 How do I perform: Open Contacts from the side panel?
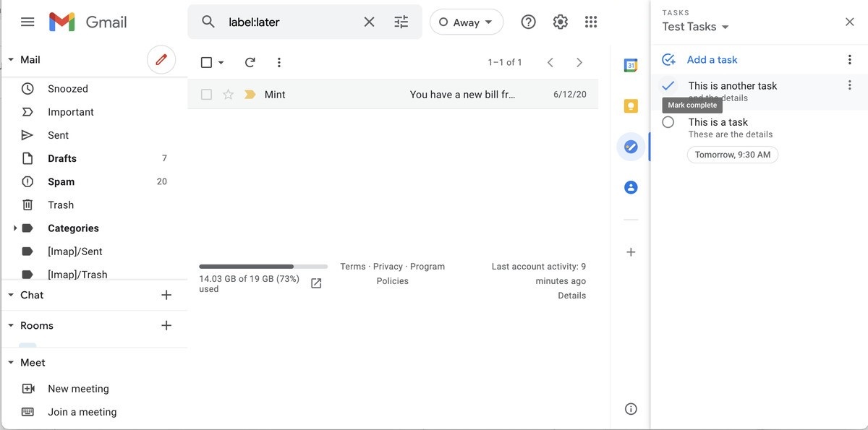[630, 187]
